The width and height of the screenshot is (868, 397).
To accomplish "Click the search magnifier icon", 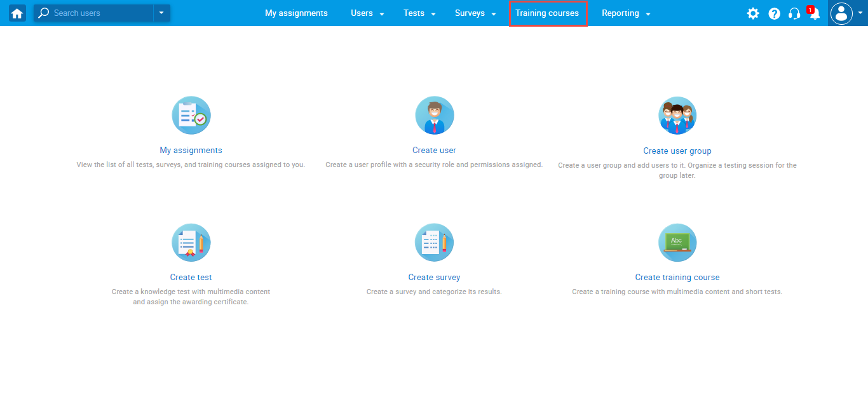I will [44, 13].
